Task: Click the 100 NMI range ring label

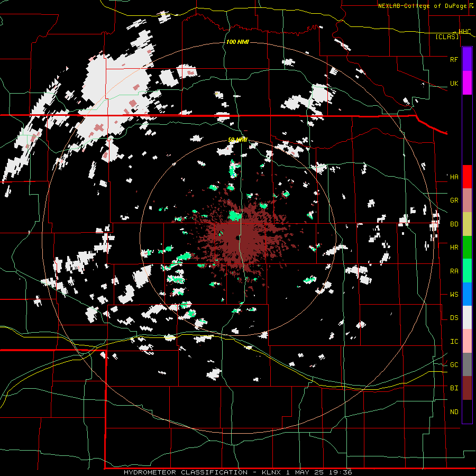Action: (237, 42)
